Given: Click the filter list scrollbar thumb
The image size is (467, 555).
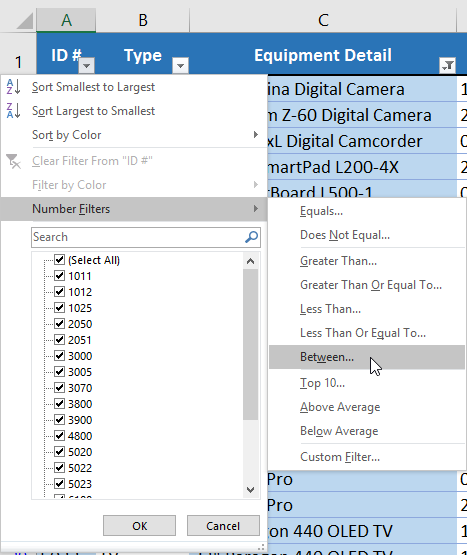Looking at the screenshot, I should tap(250, 344).
